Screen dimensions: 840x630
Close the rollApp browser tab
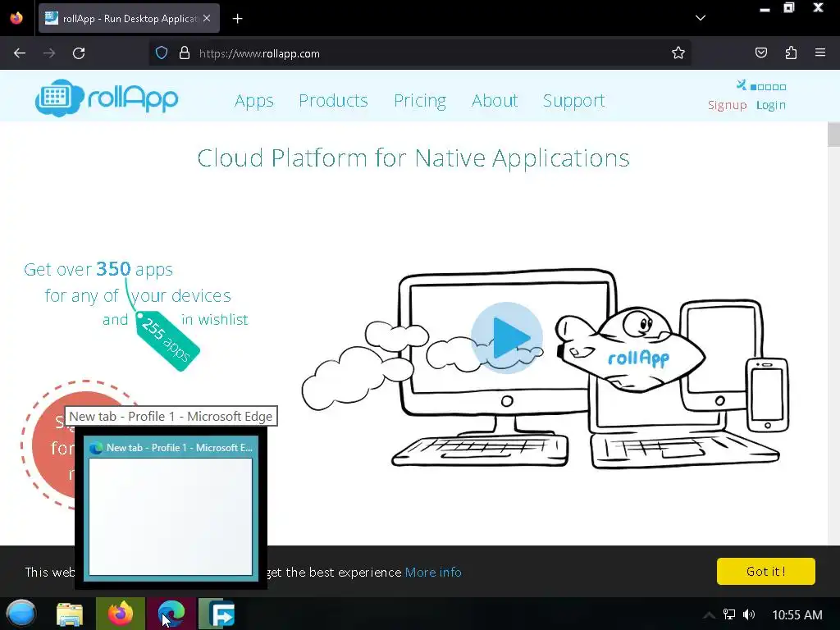(207, 18)
